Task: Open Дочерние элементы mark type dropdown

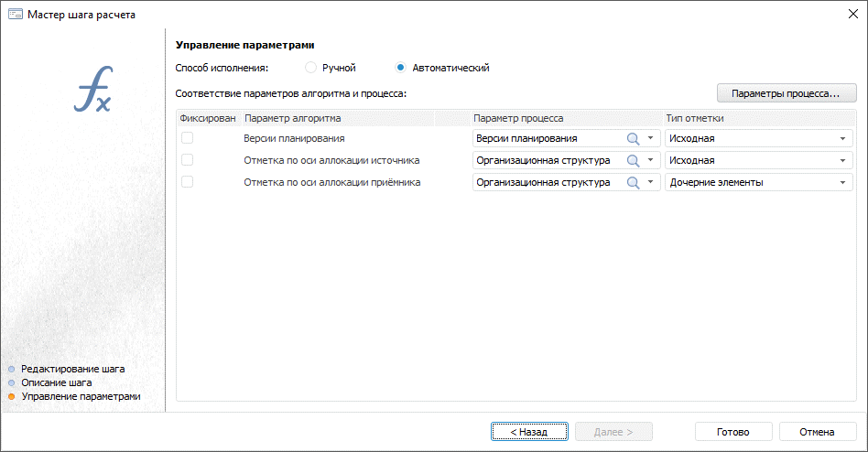Action: click(841, 182)
